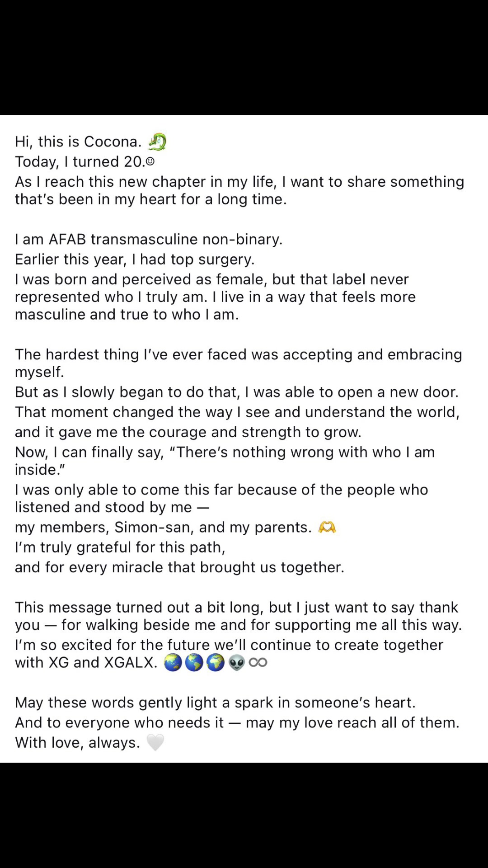
Task: Click the first globe emoji after XGALX
Action: pos(173,663)
